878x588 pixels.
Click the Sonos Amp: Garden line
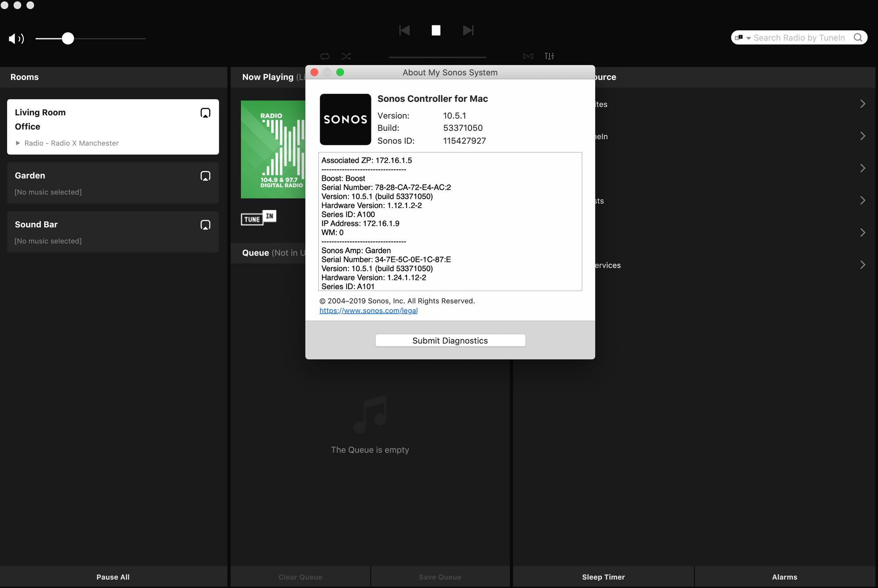pyautogui.click(x=356, y=251)
